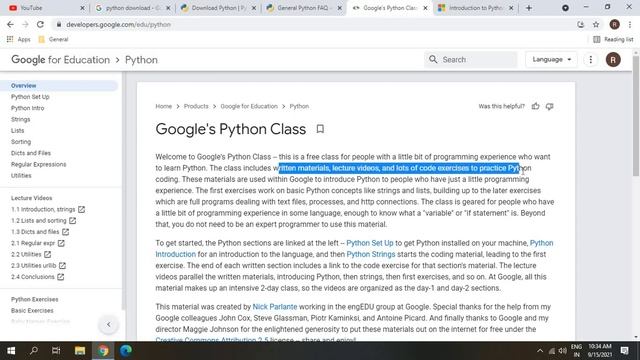Bookmark this page with star icon
The image size is (640, 360).
pos(596,24)
